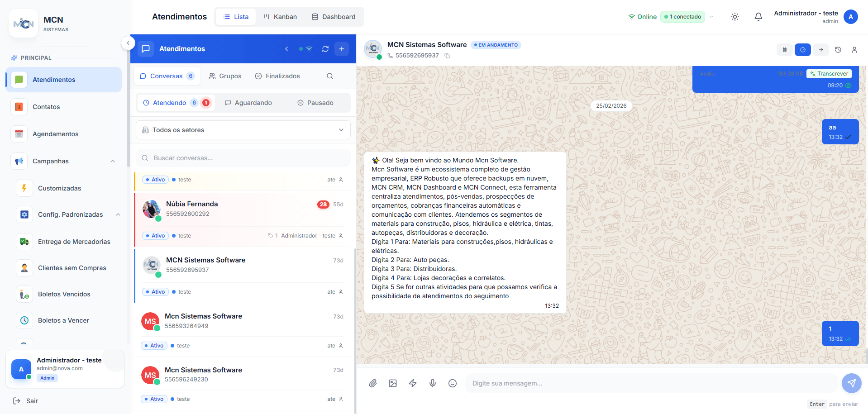The image size is (868, 414).
Task: Click in the Digite sua mensagem field
Action: [588, 383]
